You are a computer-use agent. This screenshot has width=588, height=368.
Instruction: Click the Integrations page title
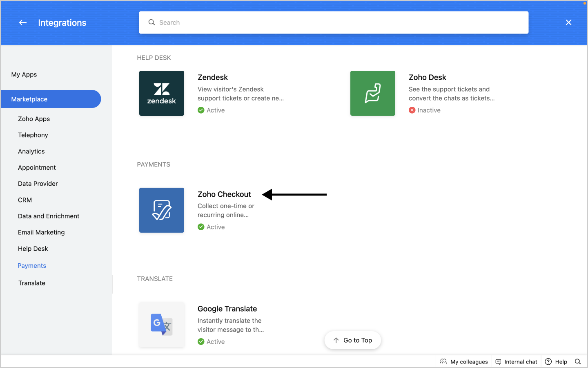click(62, 22)
